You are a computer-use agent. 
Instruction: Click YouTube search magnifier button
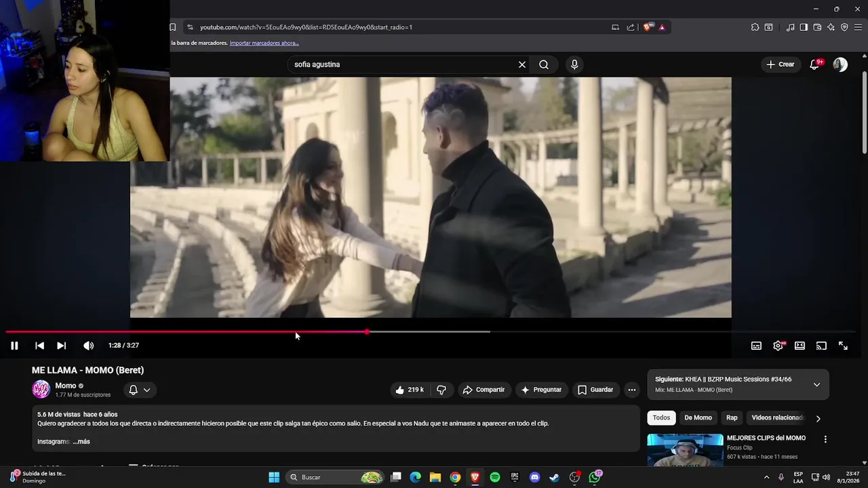[x=544, y=64]
